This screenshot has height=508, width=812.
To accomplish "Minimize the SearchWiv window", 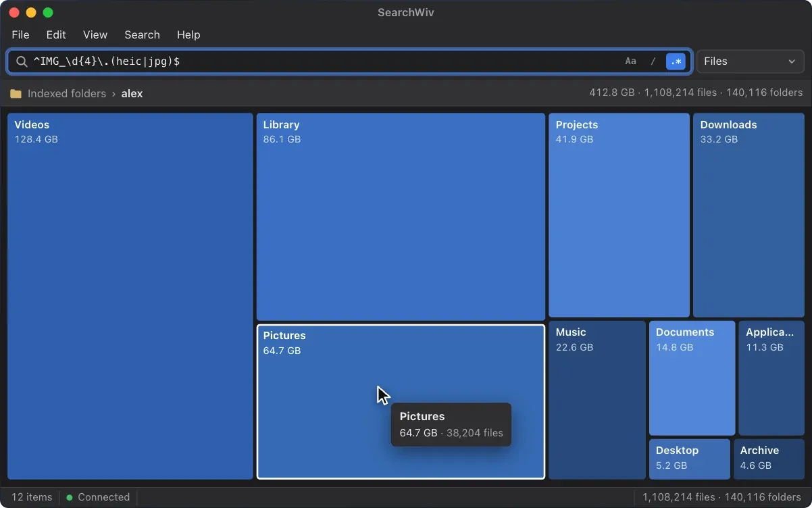I will [x=30, y=13].
